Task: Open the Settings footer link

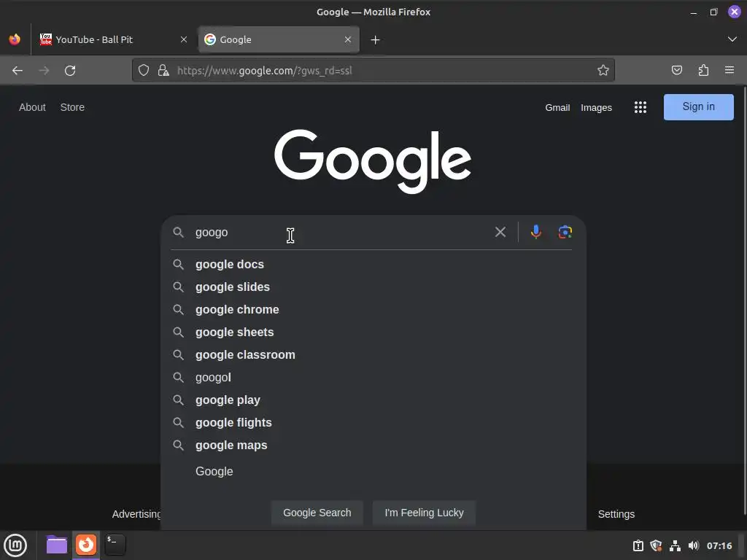Action: coord(616,514)
